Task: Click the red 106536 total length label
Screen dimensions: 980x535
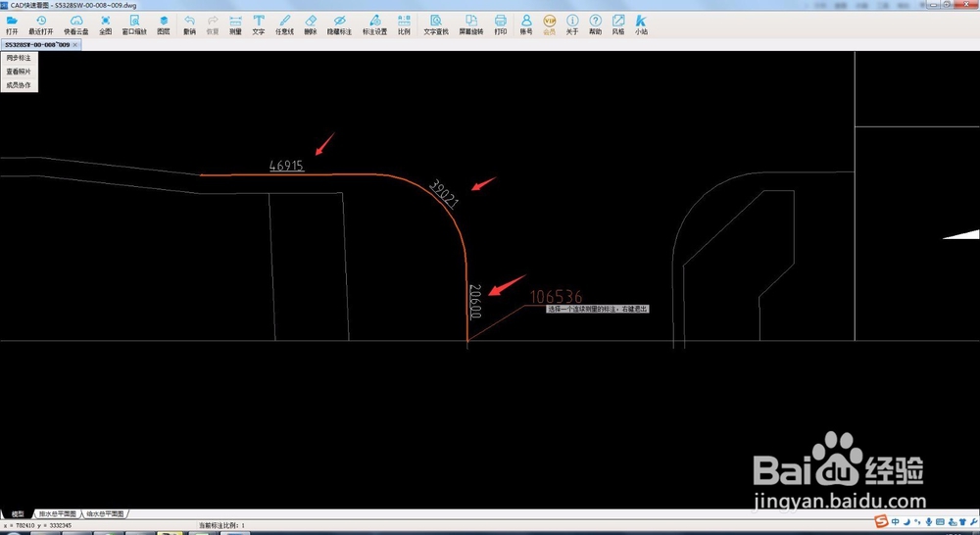Action: coord(557,297)
